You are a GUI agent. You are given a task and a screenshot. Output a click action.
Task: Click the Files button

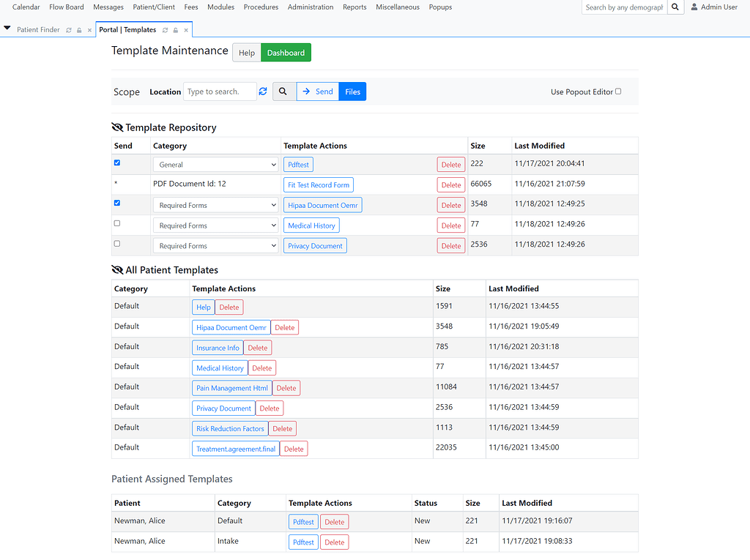pyautogui.click(x=352, y=91)
